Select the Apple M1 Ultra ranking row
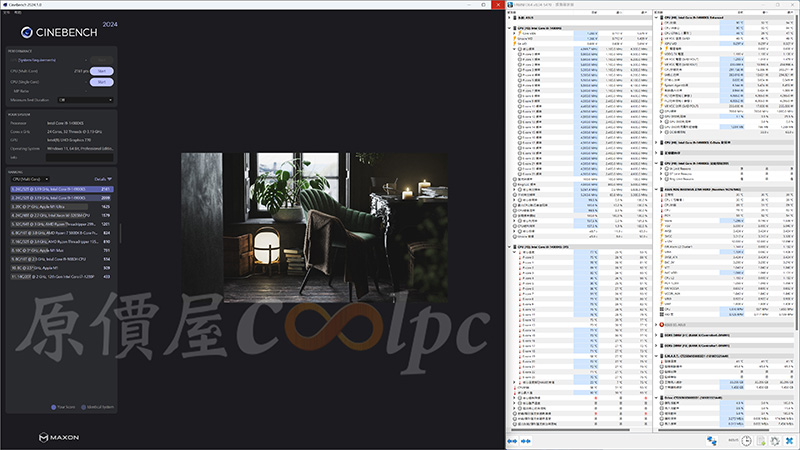Screen dimensions: 800x450 pos(61,207)
